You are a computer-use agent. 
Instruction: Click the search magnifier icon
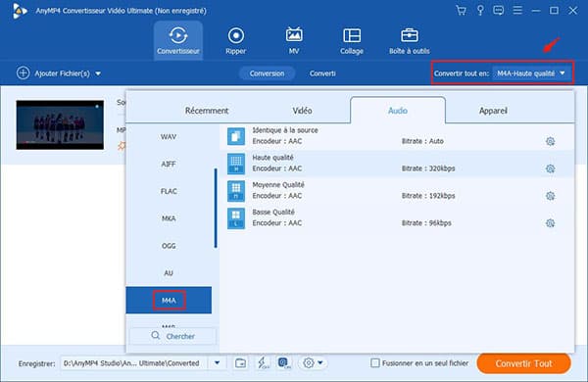(155, 336)
